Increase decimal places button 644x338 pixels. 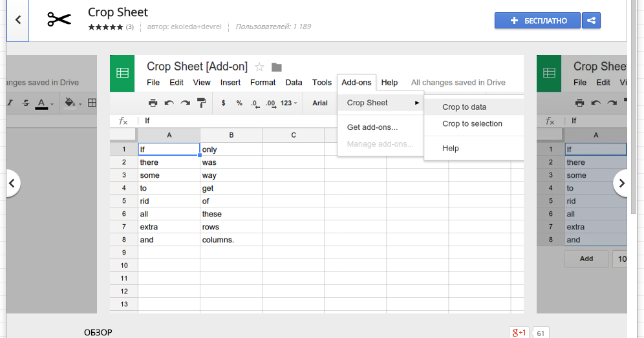point(271,103)
